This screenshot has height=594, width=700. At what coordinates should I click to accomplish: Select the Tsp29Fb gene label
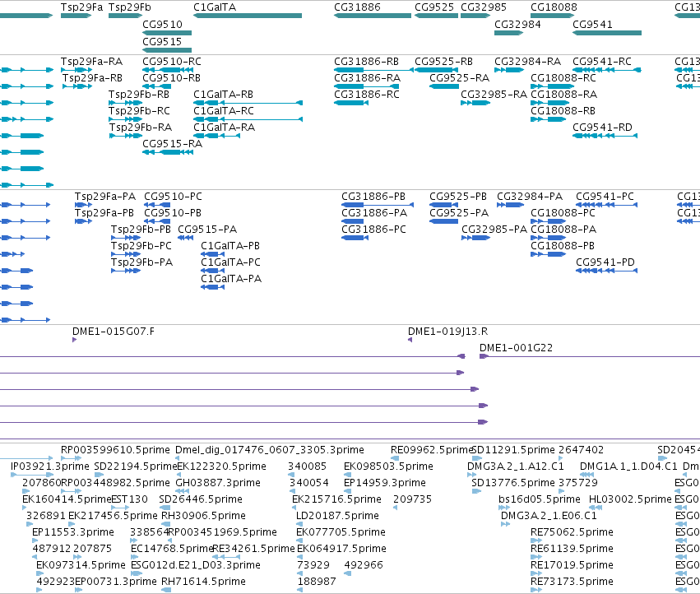point(129,7)
